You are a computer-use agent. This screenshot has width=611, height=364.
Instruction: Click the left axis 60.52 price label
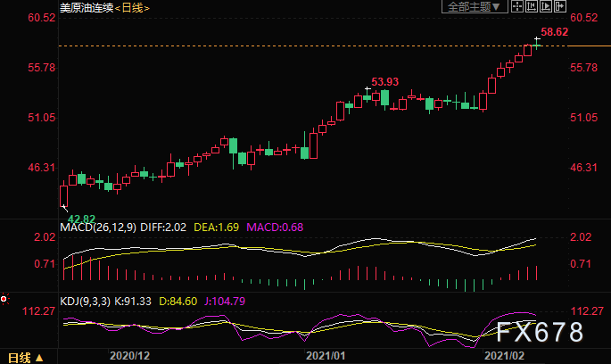(42, 18)
